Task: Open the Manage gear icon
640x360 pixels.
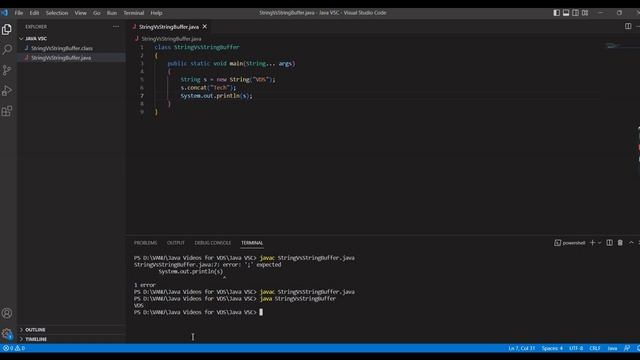Action: point(7,334)
